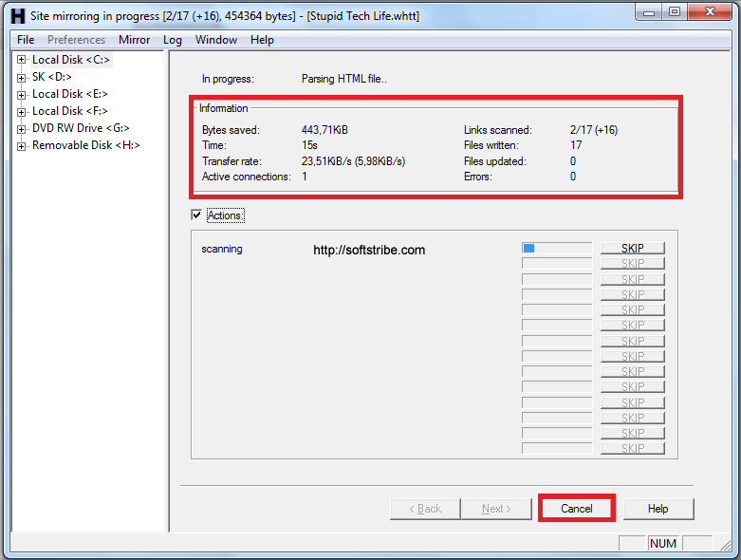This screenshot has width=741, height=560.
Task: Cancel the site mirroring
Action: pos(577,509)
